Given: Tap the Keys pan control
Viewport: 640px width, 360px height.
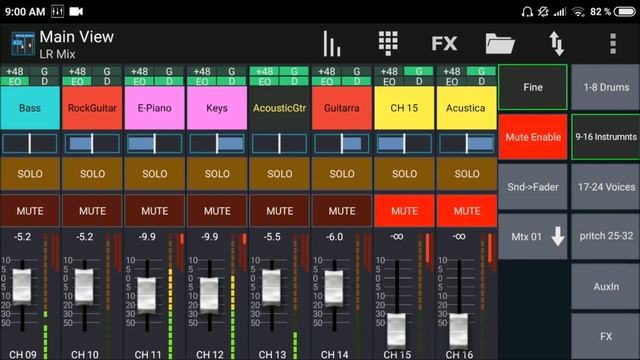Looking at the screenshot, I should [217, 144].
